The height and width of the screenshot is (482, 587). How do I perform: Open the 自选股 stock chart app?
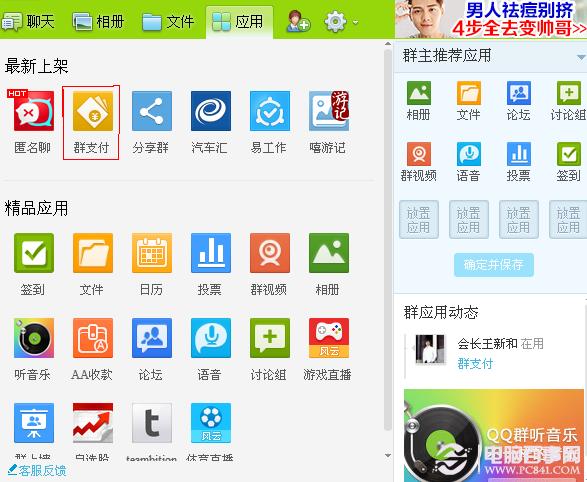point(92,423)
